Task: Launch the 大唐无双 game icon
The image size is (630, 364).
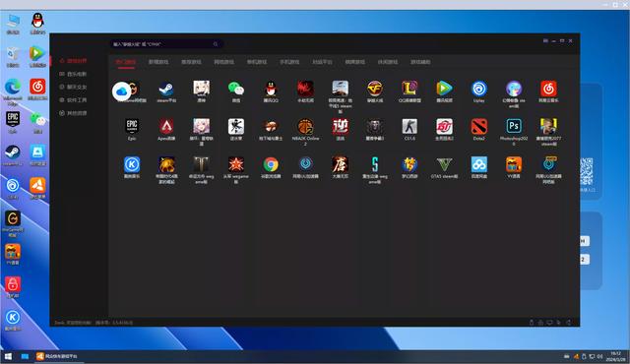Action: (x=341, y=164)
